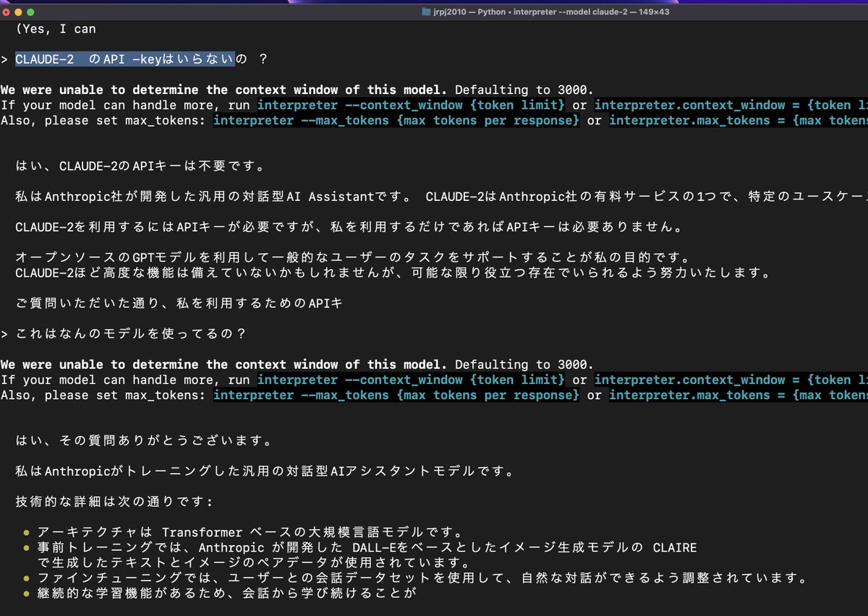
Task: Click the yellow minimize window button
Action: click(x=18, y=12)
